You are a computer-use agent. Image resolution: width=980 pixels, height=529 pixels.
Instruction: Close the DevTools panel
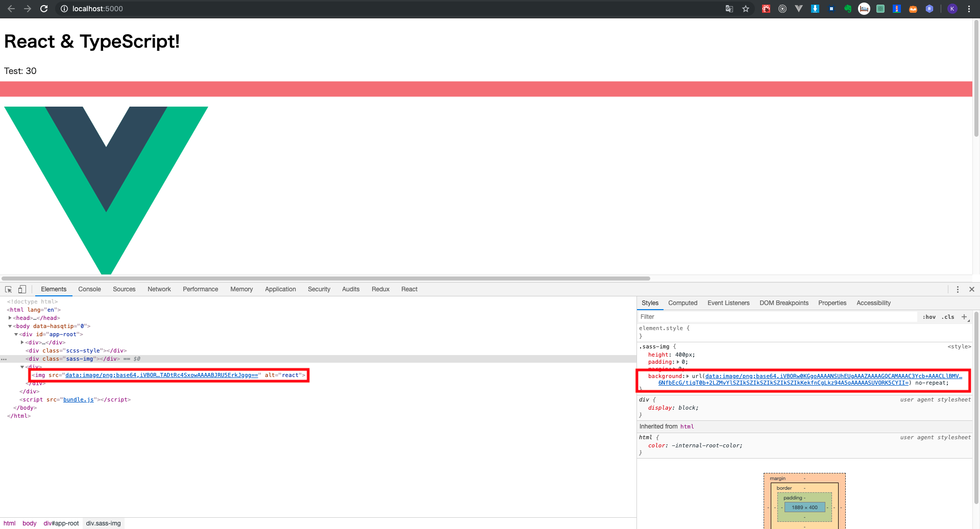click(972, 289)
